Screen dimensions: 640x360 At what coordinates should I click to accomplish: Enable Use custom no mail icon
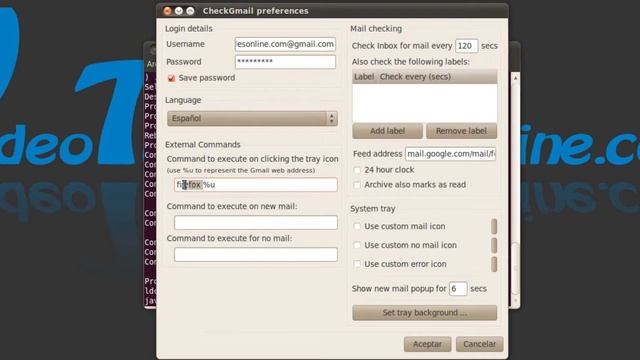point(357,245)
